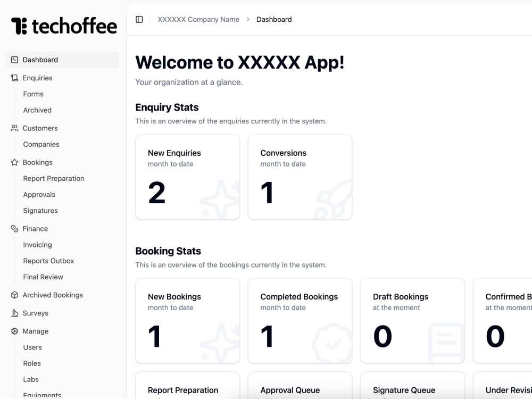Viewport: 532px width, 399px height.
Task: Open Approvals under Bookings
Action: [x=39, y=195]
